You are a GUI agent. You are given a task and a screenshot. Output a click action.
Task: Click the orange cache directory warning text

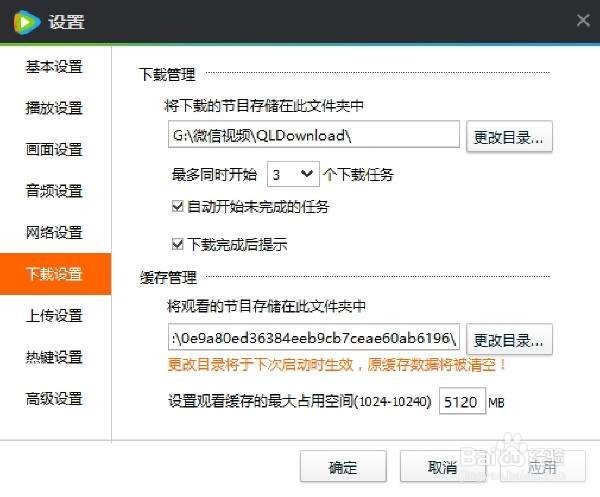(337, 365)
